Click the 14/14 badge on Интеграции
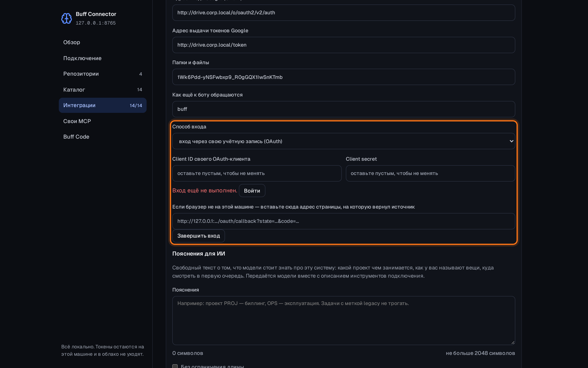Viewport: 588px width, 368px height. [x=136, y=105]
